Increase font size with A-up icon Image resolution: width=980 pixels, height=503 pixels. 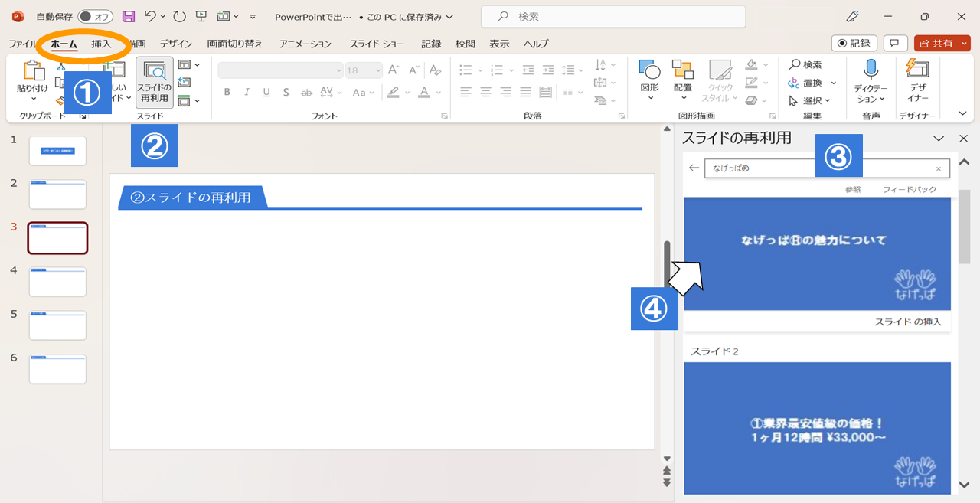(394, 70)
